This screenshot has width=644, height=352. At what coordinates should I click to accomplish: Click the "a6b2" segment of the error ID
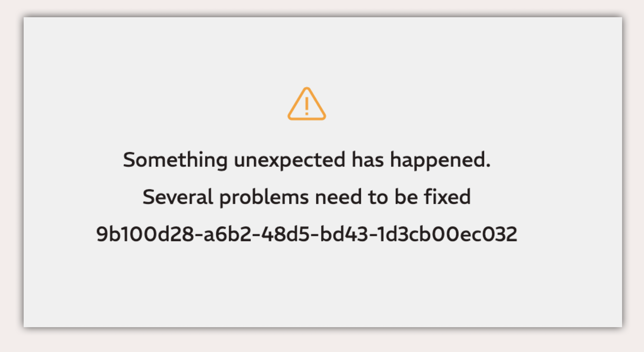[x=227, y=234]
